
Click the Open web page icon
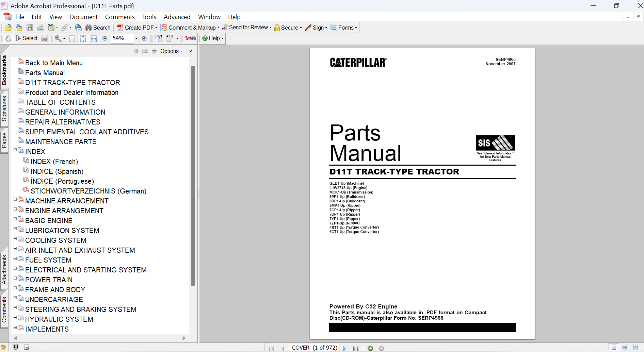(19, 28)
